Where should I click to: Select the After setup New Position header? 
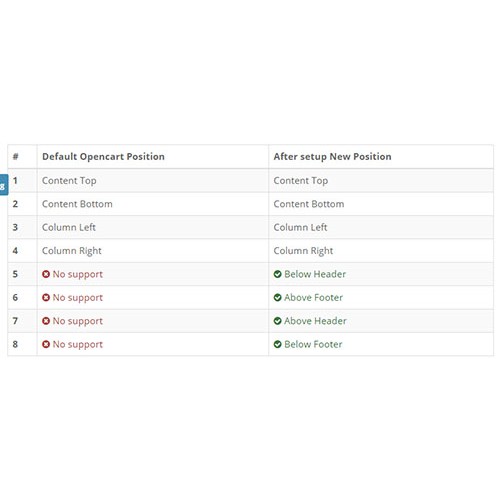332,157
